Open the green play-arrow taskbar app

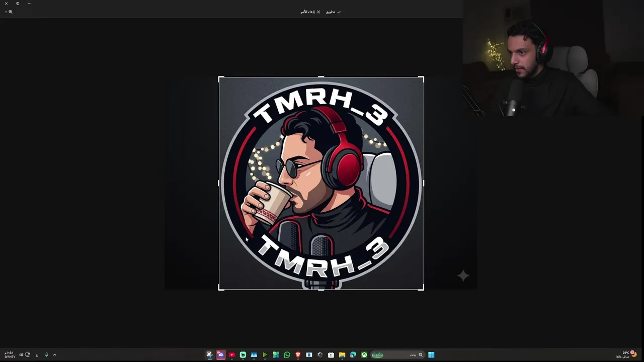[x=265, y=354]
